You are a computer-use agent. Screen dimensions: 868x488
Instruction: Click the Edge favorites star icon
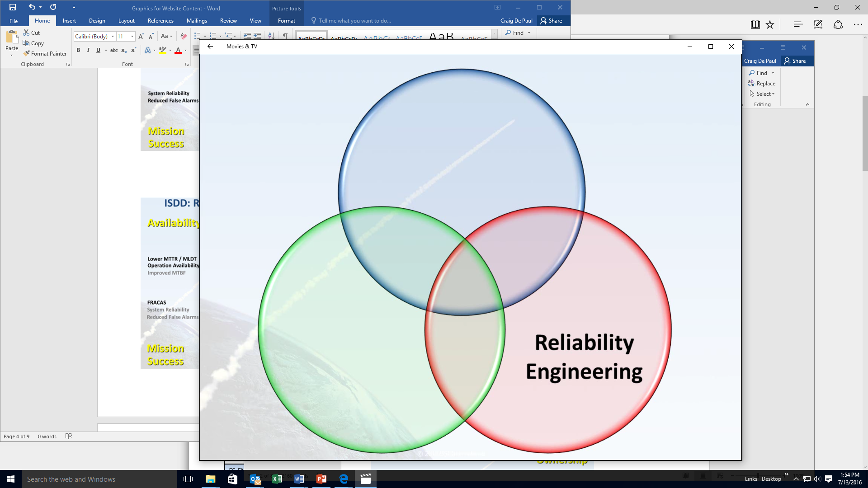[770, 25]
